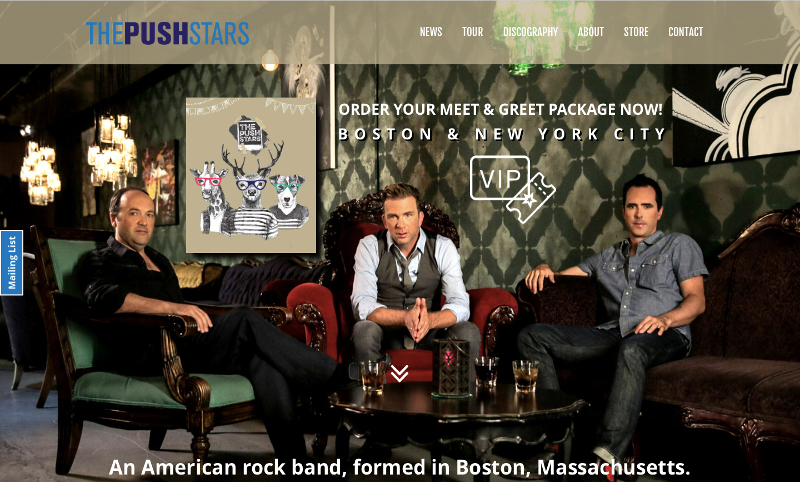This screenshot has width=800, height=482.
Task: Open the album cover artwork thumbnail
Action: 251,175
